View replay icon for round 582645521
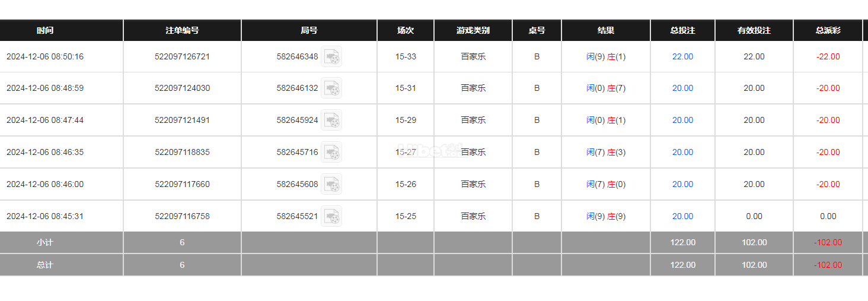868x301 pixels. [331, 217]
